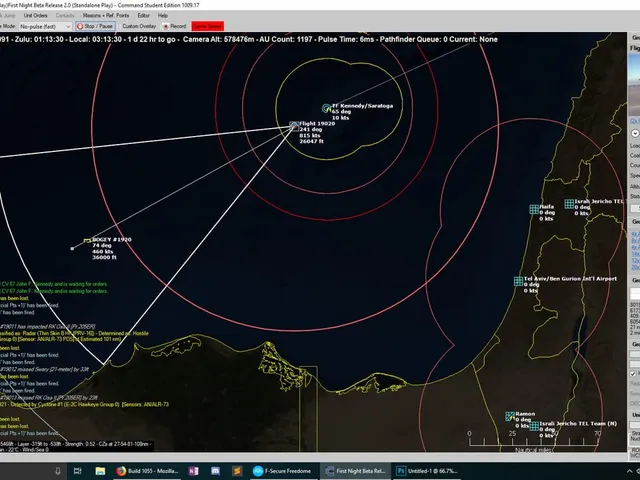The image size is (640, 480).
Task: Show hidden system tray icons chevron
Action: tap(630, 471)
